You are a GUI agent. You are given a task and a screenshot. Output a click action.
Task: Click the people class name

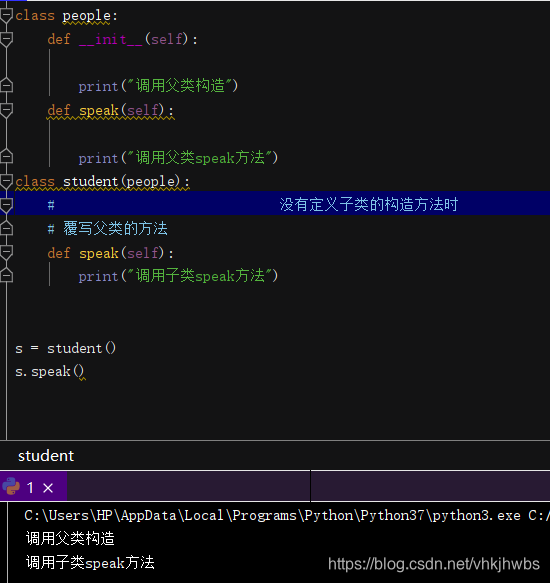[x=86, y=16]
